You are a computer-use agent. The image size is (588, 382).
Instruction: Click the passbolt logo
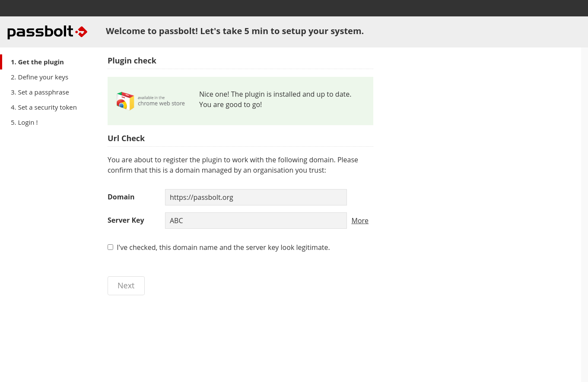coord(48,32)
